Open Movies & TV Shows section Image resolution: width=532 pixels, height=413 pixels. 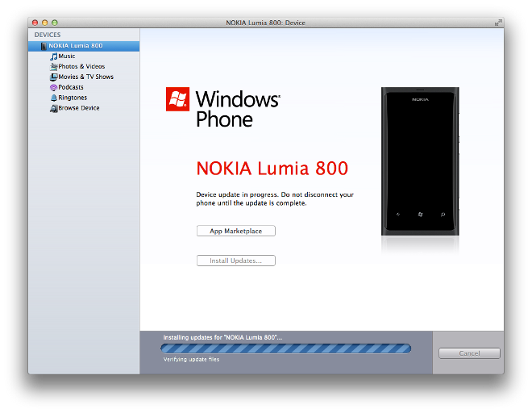click(85, 77)
